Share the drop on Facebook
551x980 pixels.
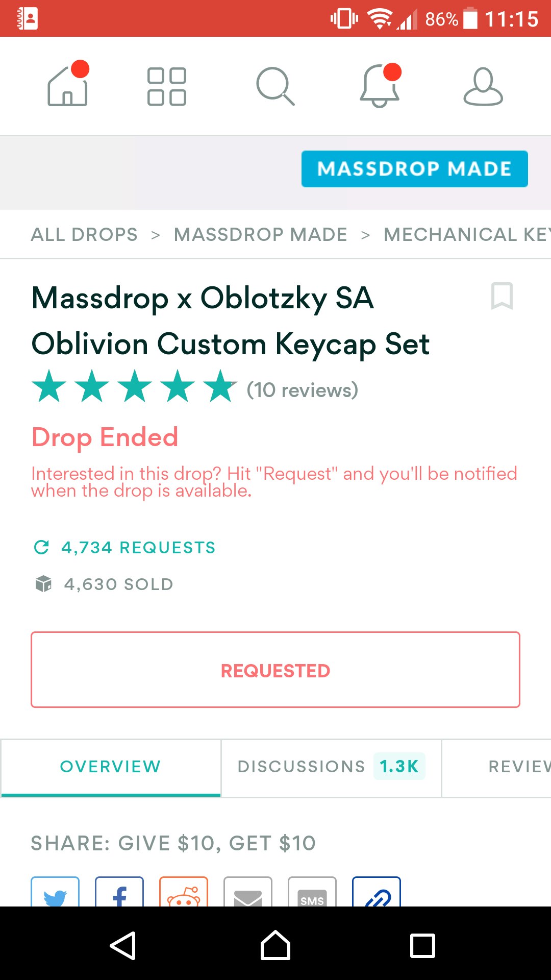pos(119,892)
